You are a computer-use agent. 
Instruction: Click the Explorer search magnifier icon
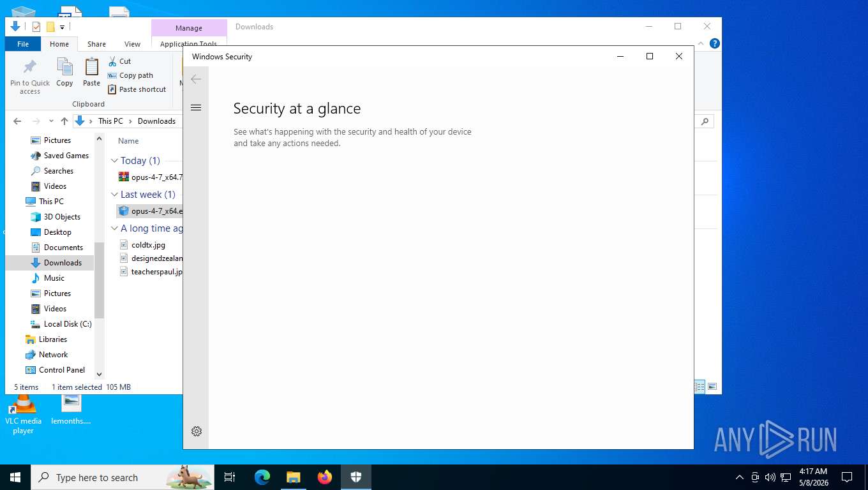705,121
